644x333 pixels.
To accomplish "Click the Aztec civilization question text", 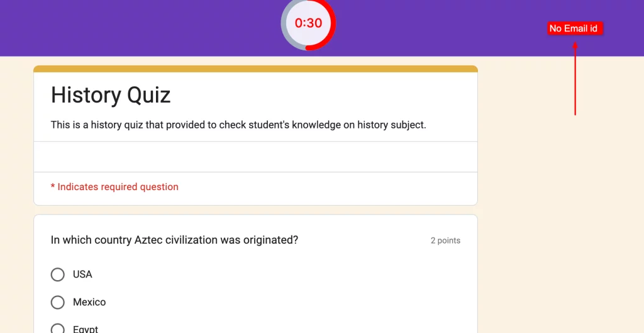I will coord(174,240).
